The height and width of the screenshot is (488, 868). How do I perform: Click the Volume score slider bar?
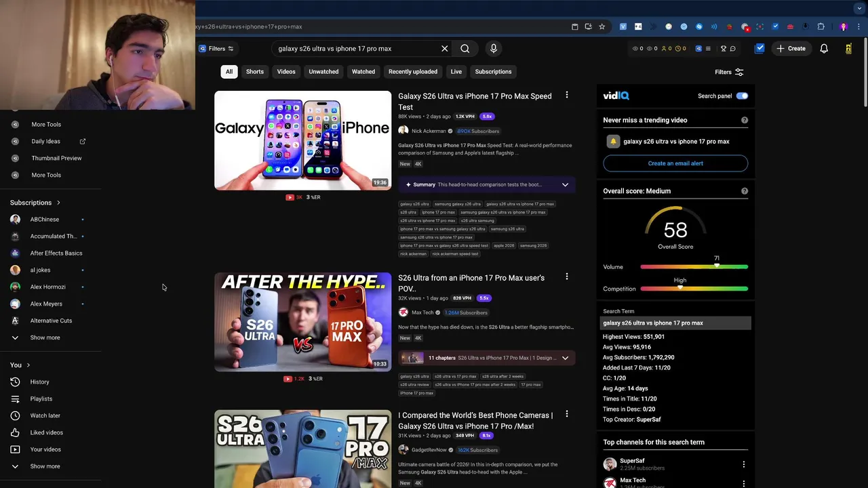[x=694, y=267]
